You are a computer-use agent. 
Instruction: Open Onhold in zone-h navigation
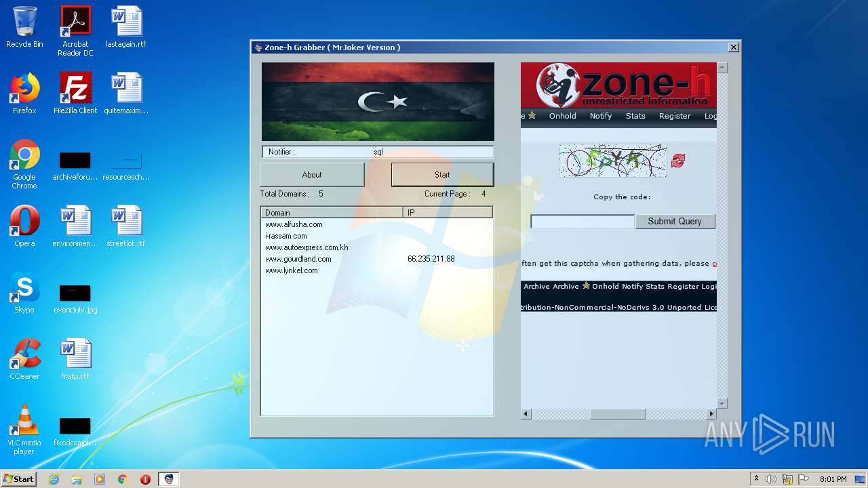click(563, 116)
